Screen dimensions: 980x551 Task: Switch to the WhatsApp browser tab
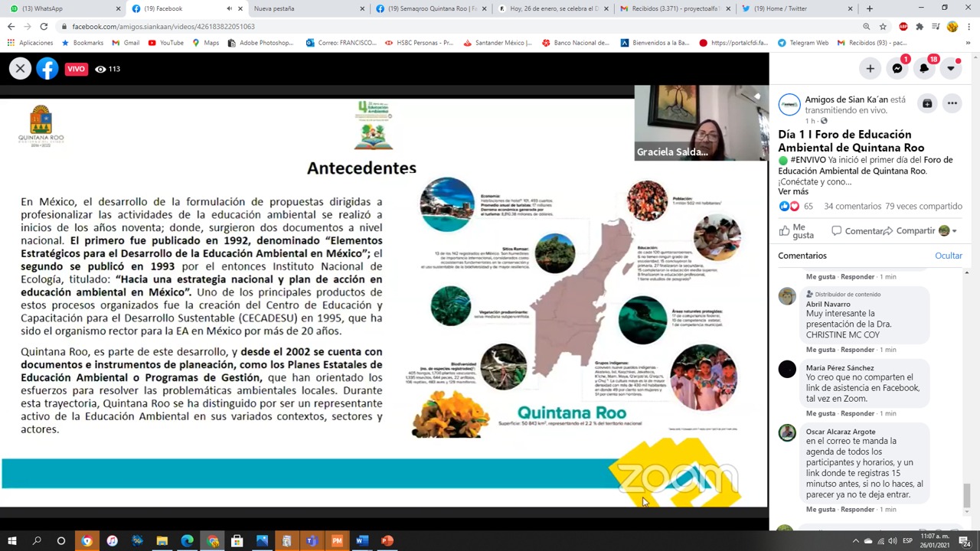[x=61, y=8]
